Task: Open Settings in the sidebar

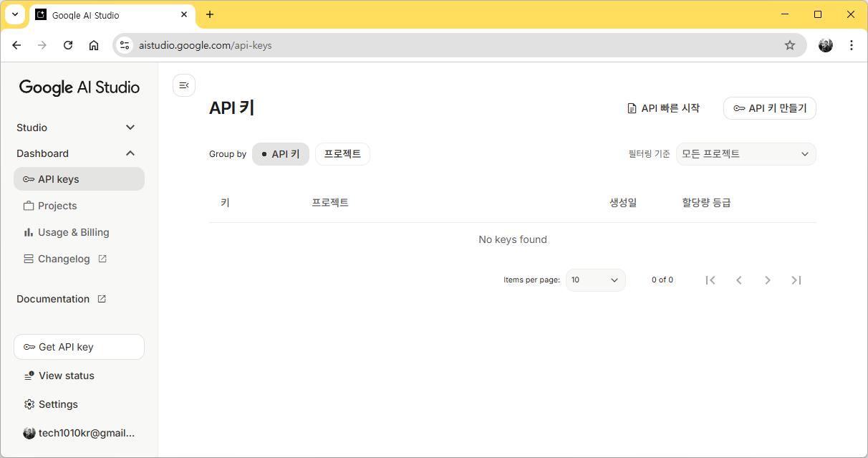Action: click(x=79, y=404)
